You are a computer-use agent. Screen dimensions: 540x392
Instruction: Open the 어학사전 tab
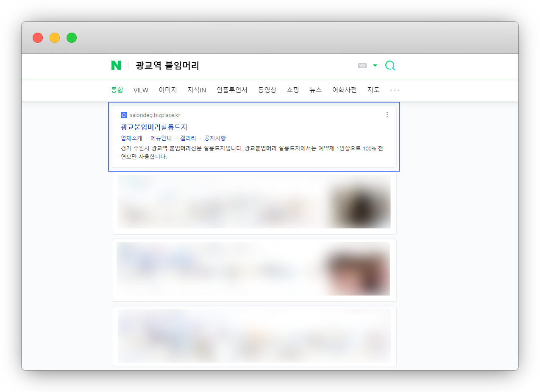(x=345, y=90)
